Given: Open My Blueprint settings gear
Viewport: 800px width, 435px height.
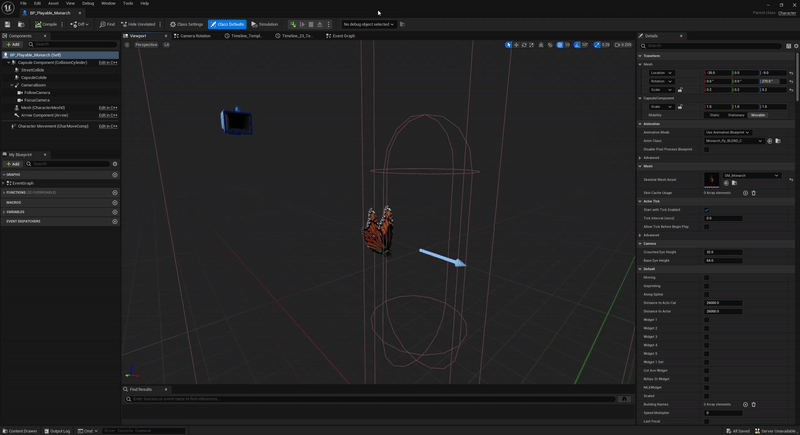Looking at the screenshot, I should 115,164.
